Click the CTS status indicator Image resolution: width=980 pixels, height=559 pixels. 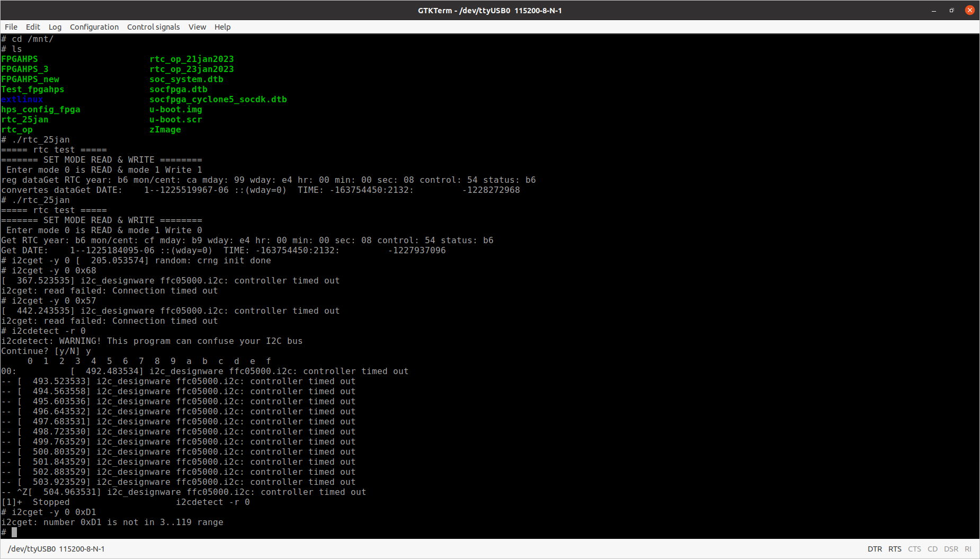point(914,549)
